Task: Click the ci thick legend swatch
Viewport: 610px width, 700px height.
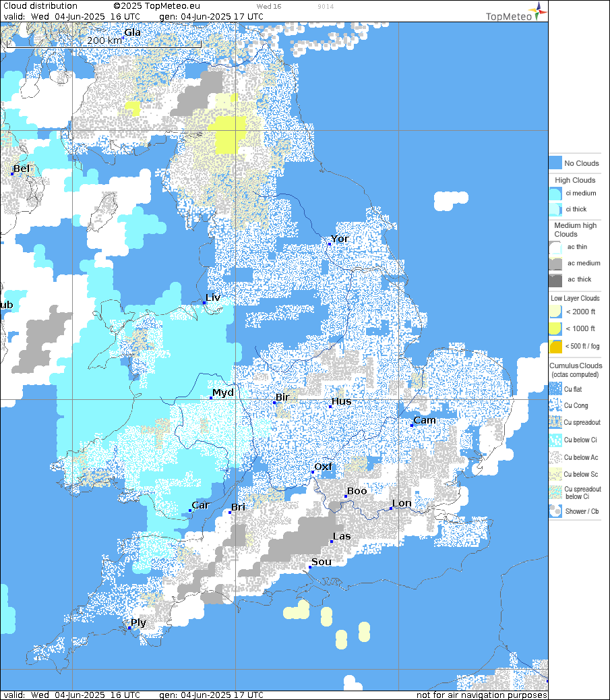Action: point(555,209)
